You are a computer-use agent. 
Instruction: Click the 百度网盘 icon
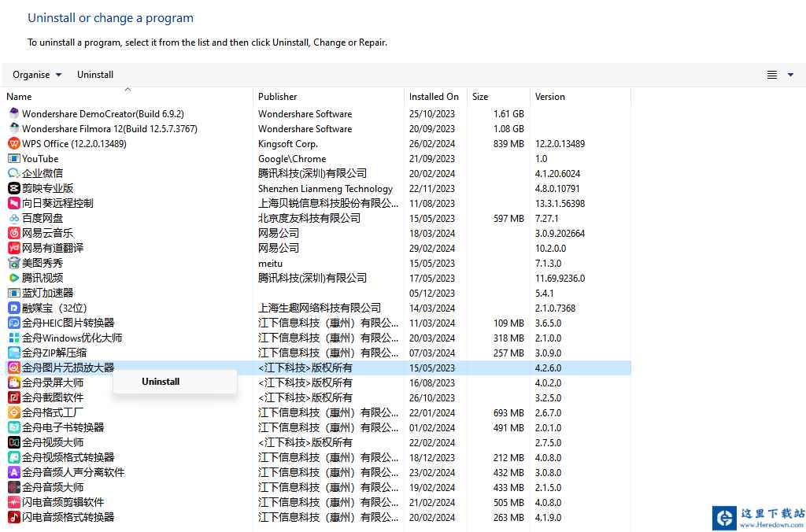point(14,218)
